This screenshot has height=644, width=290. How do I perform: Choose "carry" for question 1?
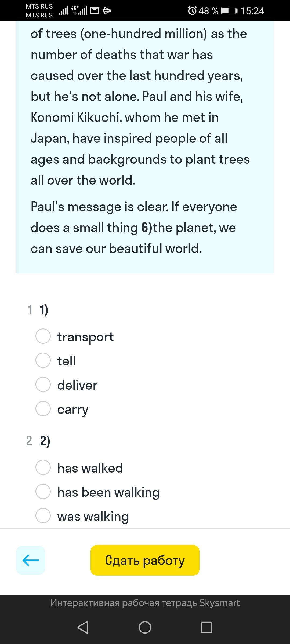click(62, 409)
